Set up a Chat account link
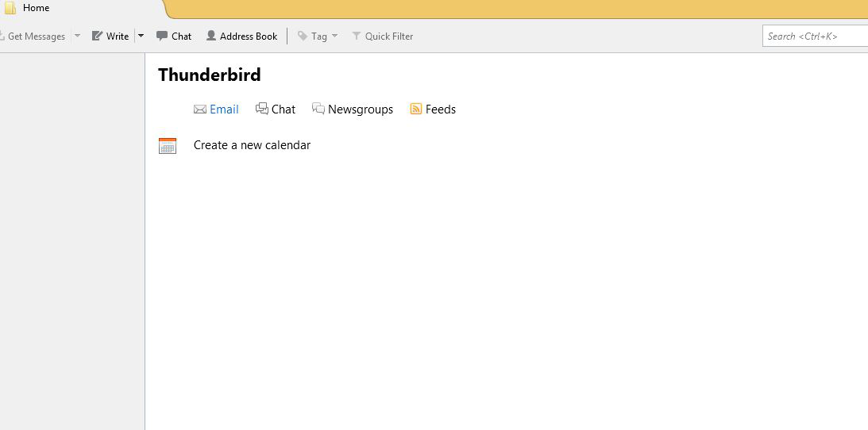The image size is (868, 430). click(284, 109)
